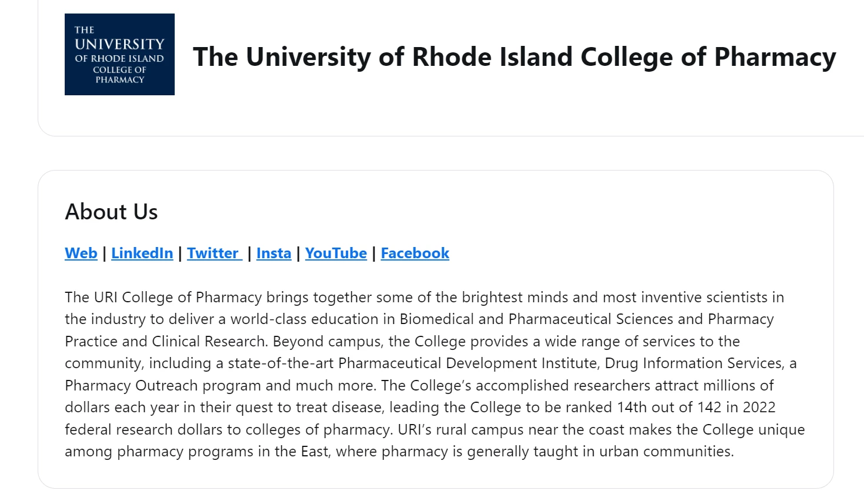Open the Web link
The image size is (864, 504).
point(81,253)
